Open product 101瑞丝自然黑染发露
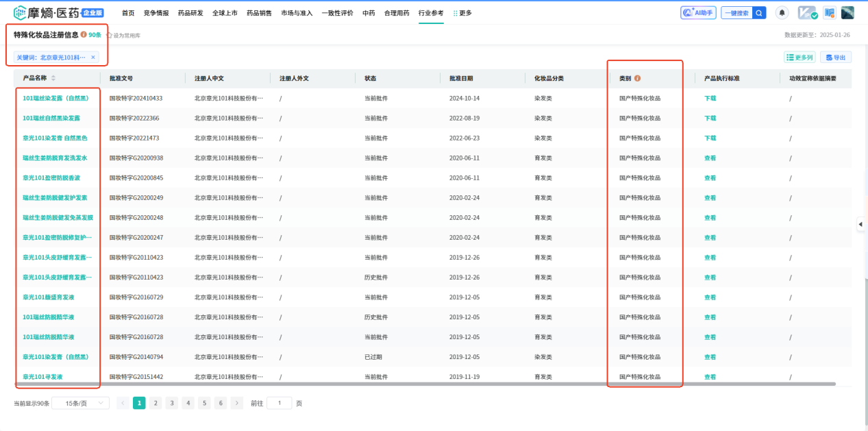The height and width of the screenshot is (431, 868). point(51,118)
